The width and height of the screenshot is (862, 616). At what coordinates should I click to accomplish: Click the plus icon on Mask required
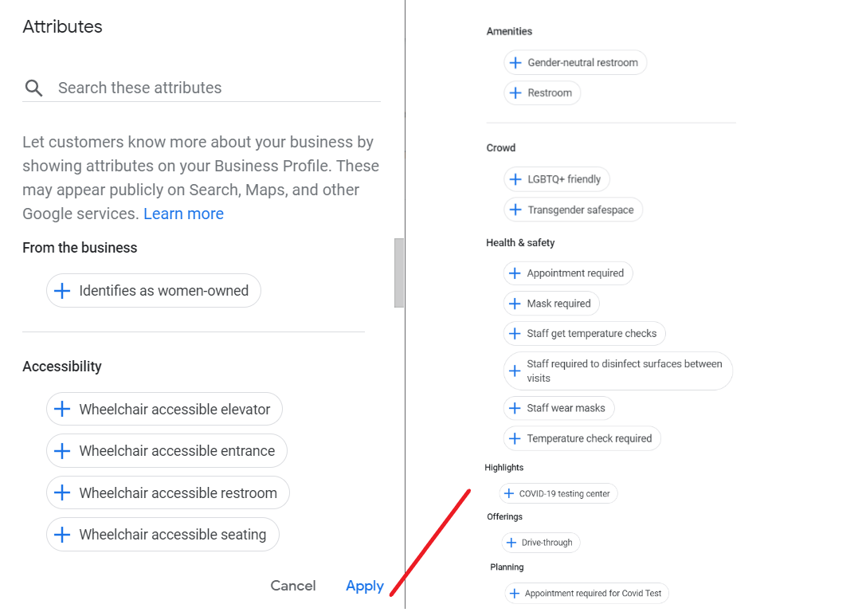pos(515,303)
